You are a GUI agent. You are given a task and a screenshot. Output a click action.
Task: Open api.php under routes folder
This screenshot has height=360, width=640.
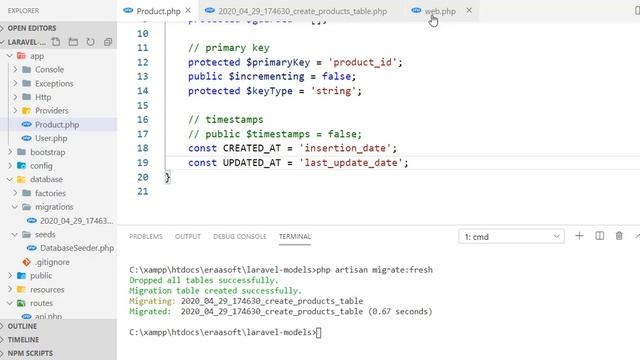tap(48, 316)
